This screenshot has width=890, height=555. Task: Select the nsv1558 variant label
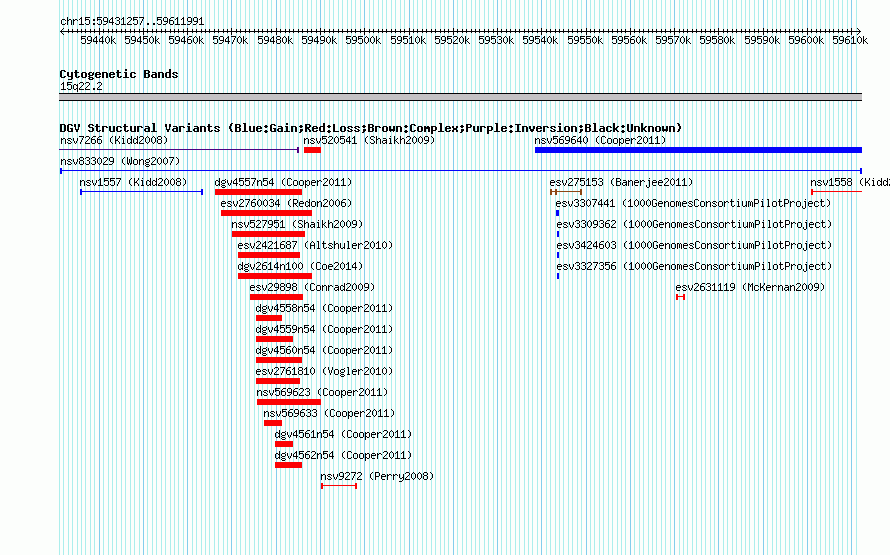pyautogui.click(x=850, y=182)
